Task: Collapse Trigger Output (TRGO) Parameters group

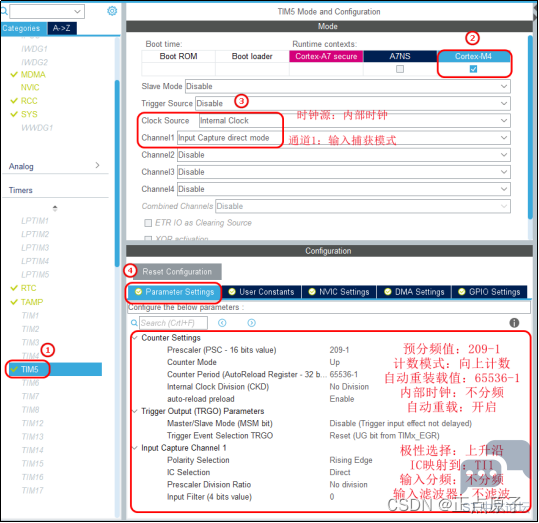Action: 135,411
